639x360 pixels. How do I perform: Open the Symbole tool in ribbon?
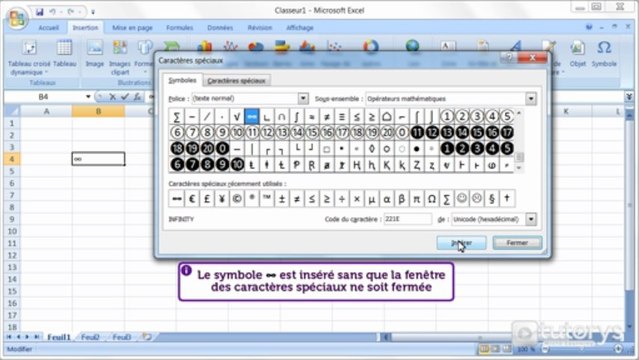click(604, 53)
